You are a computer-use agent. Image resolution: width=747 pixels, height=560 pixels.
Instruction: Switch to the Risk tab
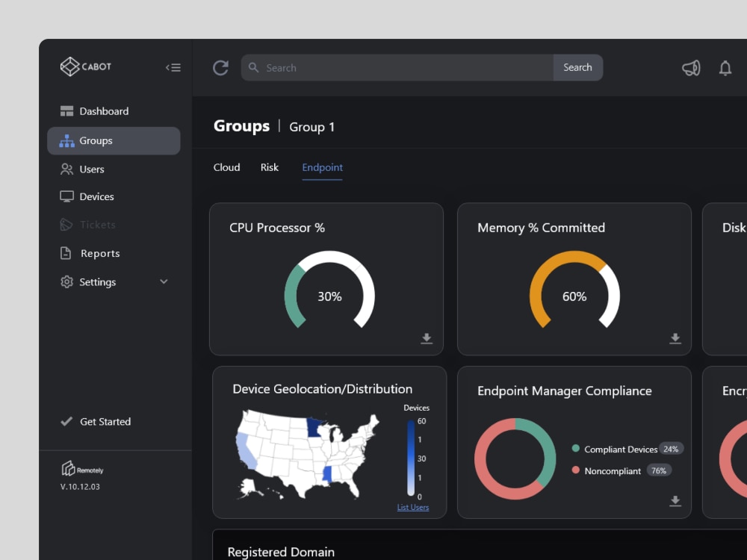pyautogui.click(x=269, y=167)
